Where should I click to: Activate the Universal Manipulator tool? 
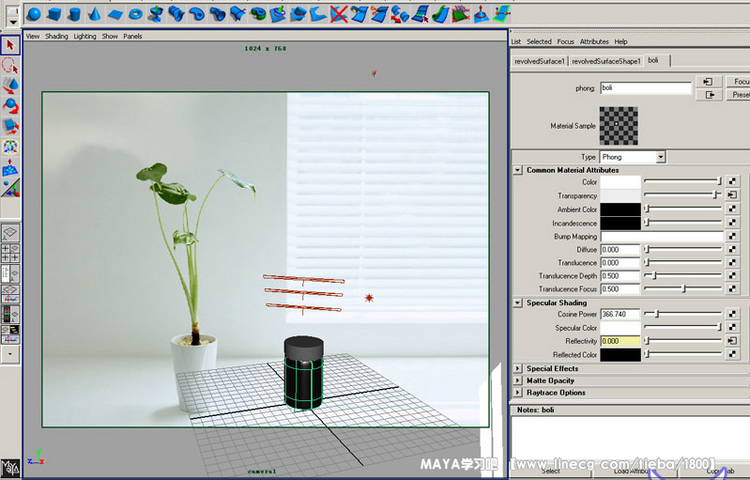(x=10, y=147)
